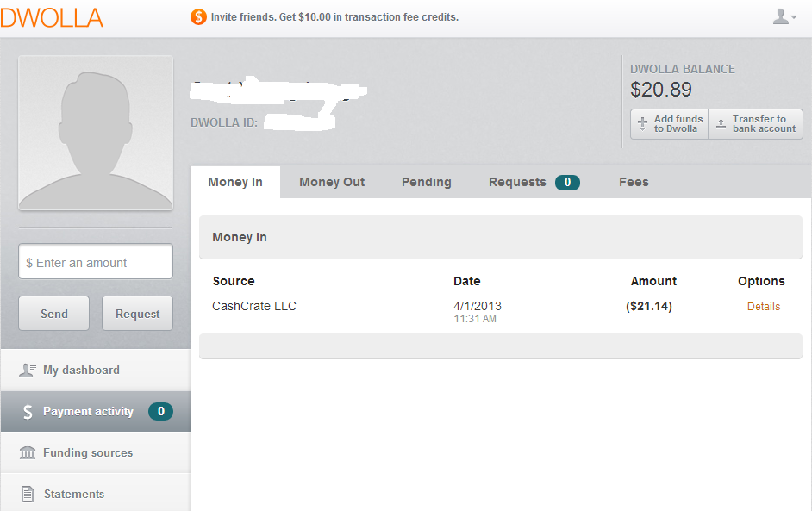
Task: Click the Money In section heading
Action: tap(240, 237)
